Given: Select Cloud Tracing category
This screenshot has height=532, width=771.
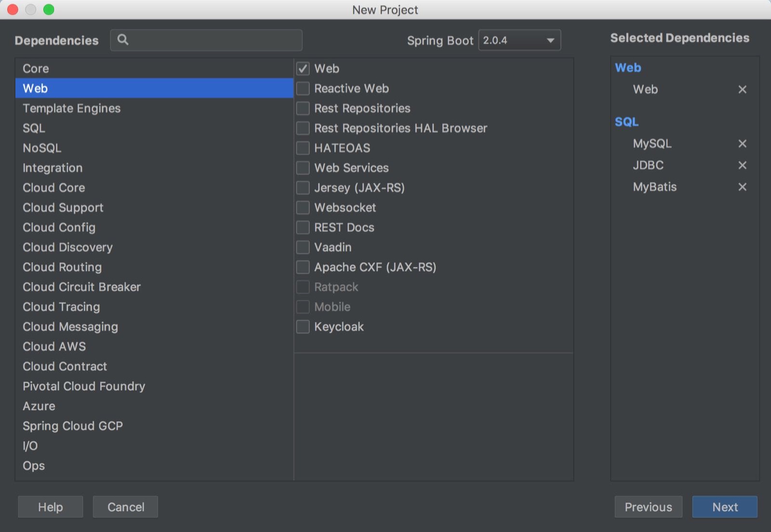Looking at the screenshot, I should point(154,307).
